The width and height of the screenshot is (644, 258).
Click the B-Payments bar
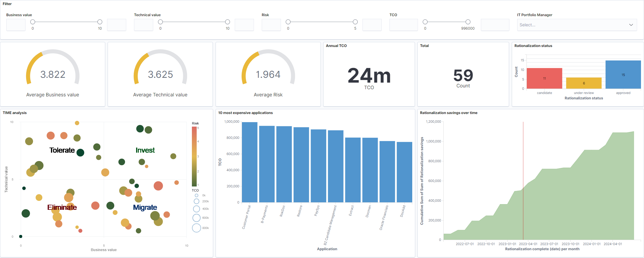267,164
